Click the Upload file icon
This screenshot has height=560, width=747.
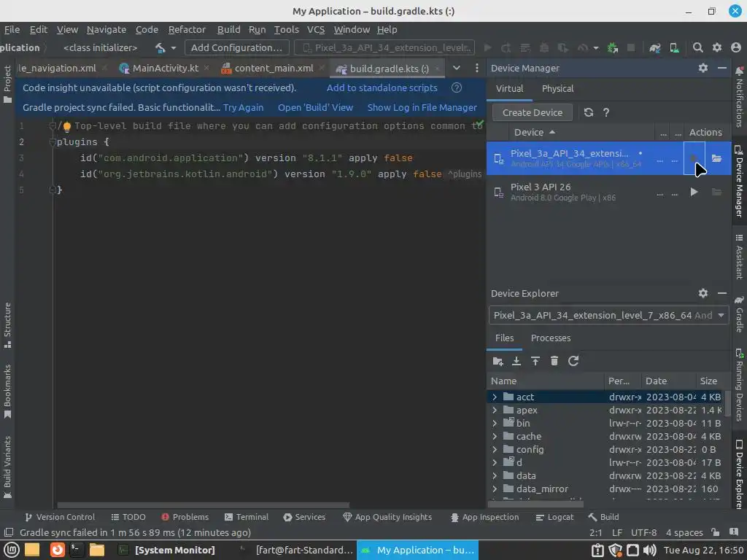(535, 361)
